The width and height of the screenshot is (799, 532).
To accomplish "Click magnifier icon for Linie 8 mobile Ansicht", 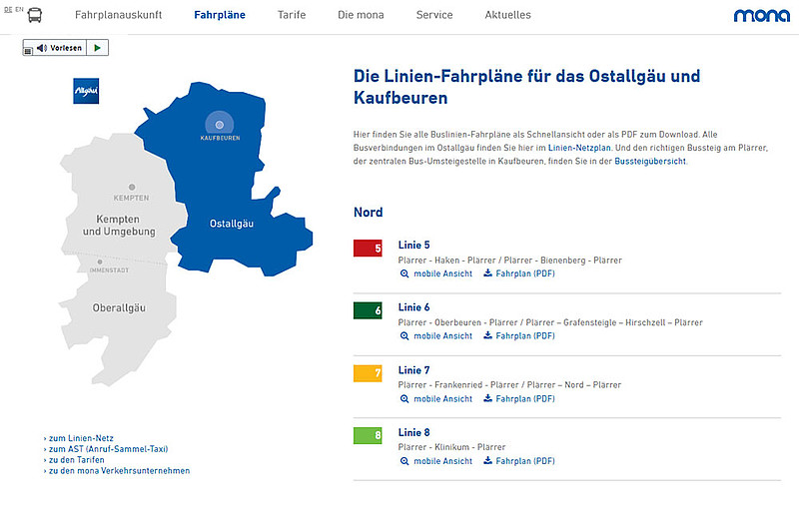I will click(x=404, y=461).
